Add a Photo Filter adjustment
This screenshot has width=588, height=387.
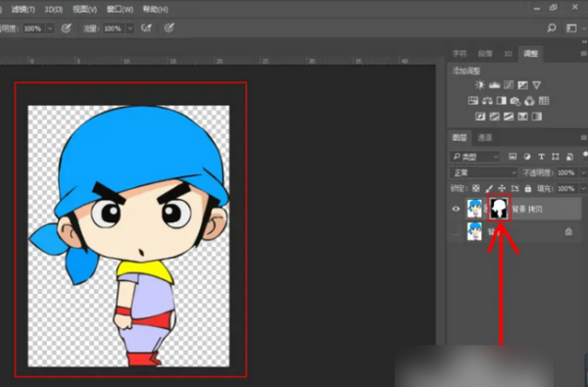click(x=515, y=101)
